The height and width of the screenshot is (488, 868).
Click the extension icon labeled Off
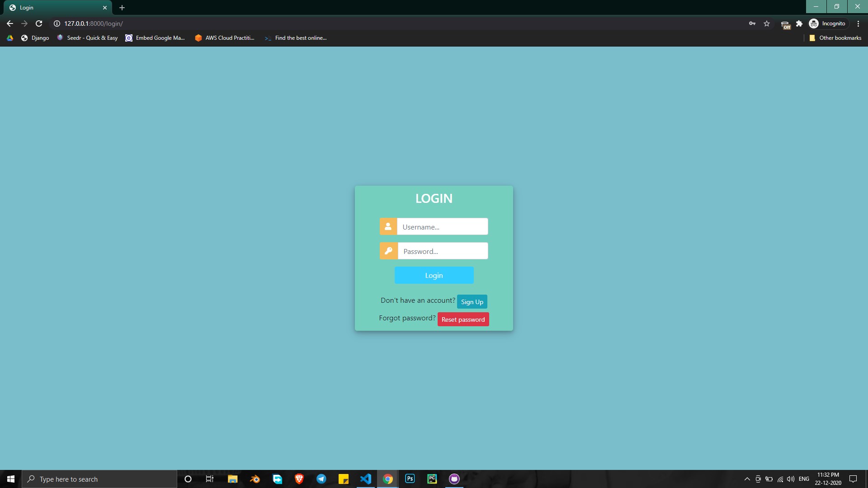pos(786,24)
